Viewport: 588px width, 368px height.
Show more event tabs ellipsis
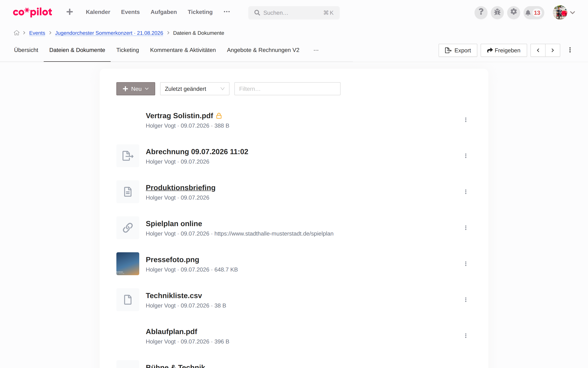coord(316,50)
